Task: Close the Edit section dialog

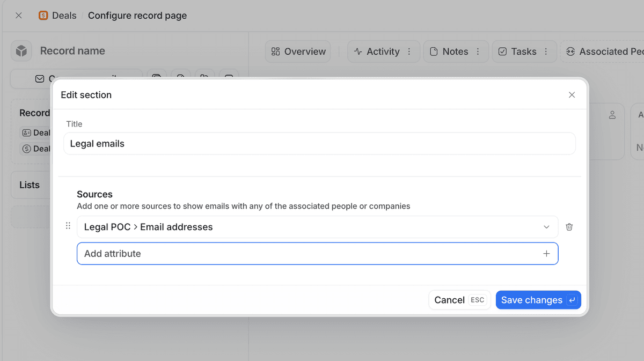Action: coord(572,95)
